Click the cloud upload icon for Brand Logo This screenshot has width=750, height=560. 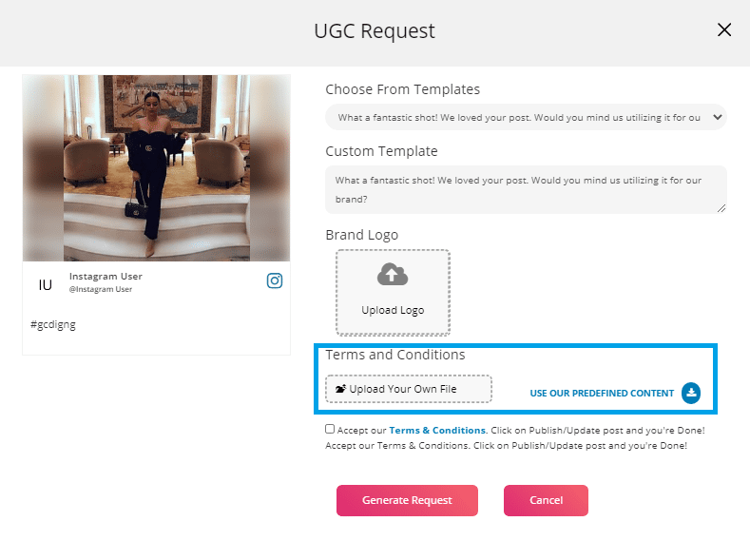point(393,275)
